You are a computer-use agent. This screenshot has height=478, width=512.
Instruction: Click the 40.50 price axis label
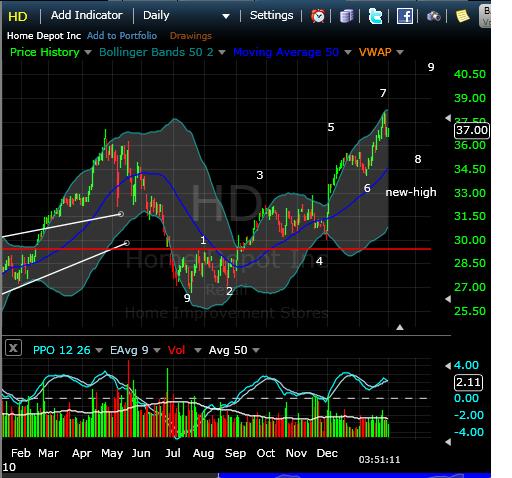pos(470,74)
